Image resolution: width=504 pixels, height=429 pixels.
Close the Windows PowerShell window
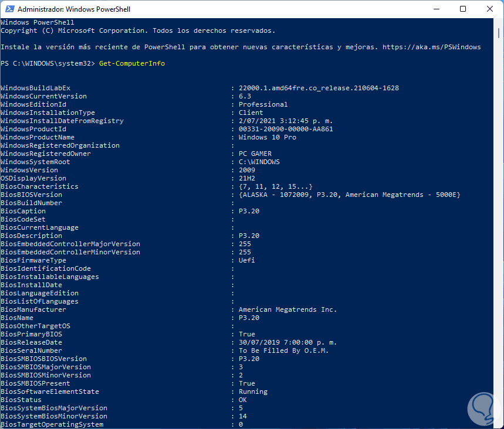coord(489,9)
